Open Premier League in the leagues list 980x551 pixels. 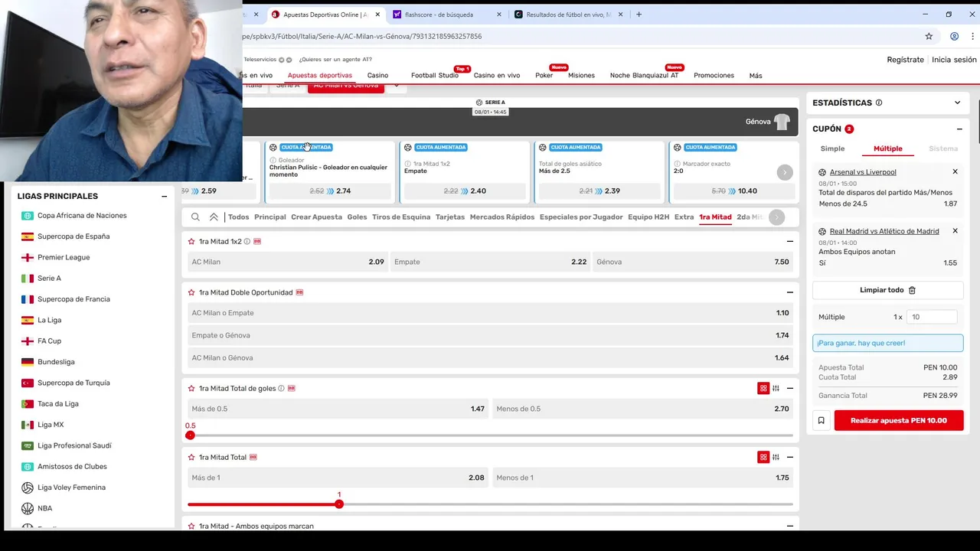click(64, 257)
